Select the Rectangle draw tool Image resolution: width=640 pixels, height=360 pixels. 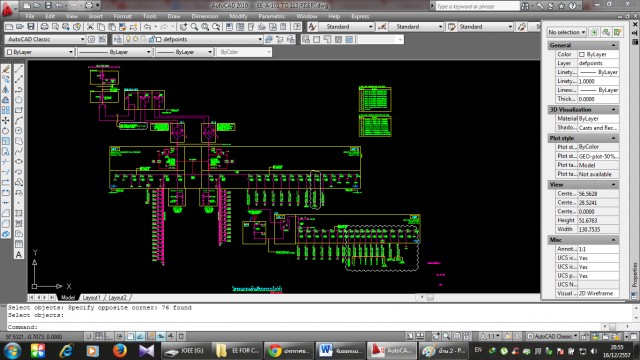click(19, 110)
